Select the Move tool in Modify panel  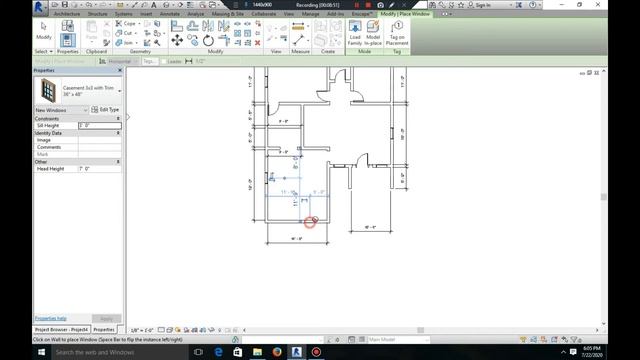coord(177,40)
